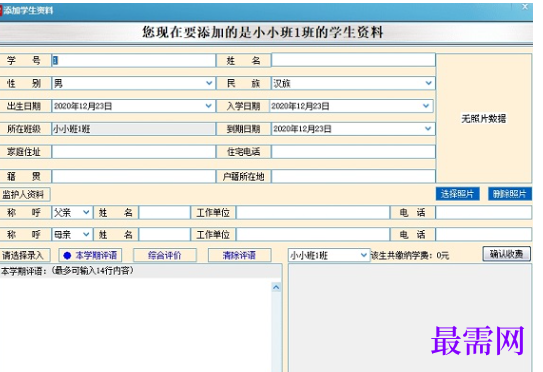This screenshot has width=543, height=372.
Task: Click the 姓名 field in the 父亲 row
Action: pos(164,212)
